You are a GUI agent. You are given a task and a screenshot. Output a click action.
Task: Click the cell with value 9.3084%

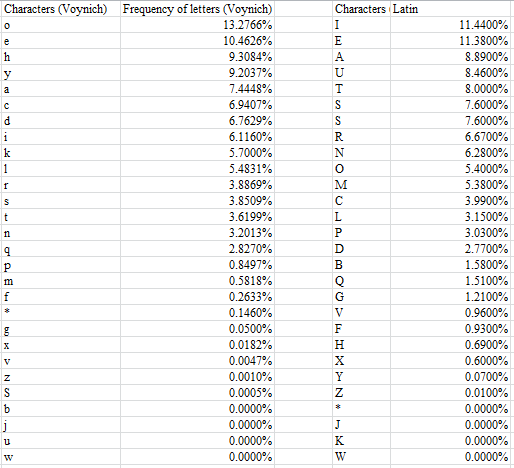pos(197,57)
